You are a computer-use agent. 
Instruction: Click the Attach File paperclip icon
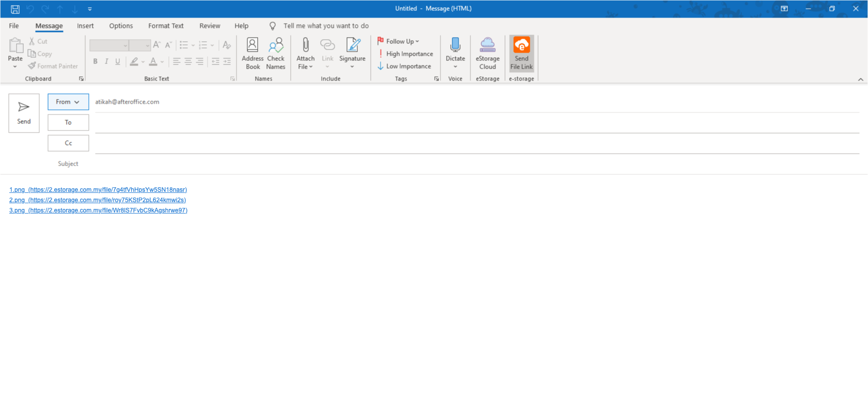tap(305, 46)
